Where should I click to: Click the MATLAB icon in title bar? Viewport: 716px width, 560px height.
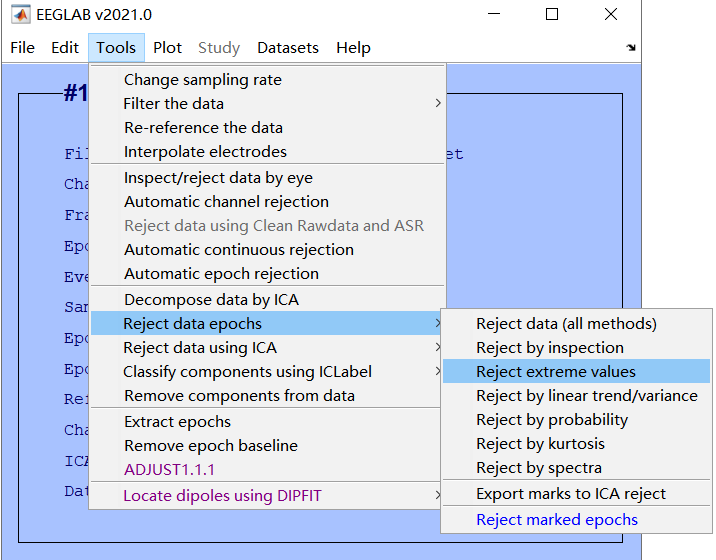click(x=21, y=15)
